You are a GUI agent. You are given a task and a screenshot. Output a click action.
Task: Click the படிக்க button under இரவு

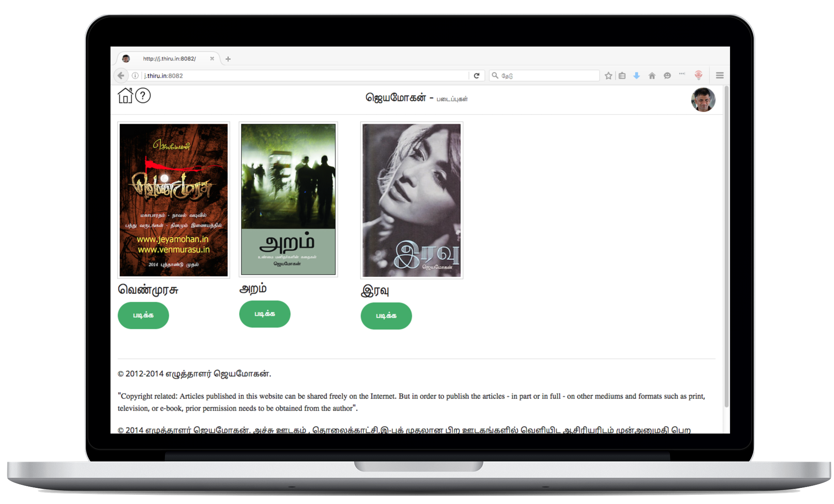pos(386,316)
